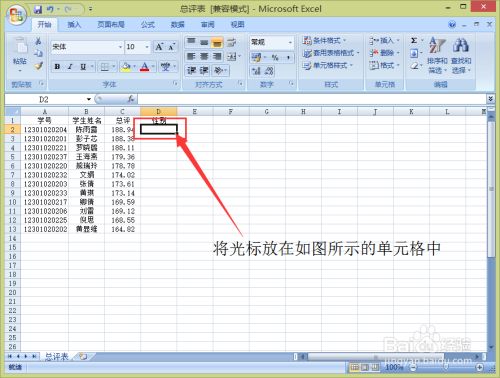Screen dimensions: 500x378
Task: Open the font name dropdown
Action: 120,47
